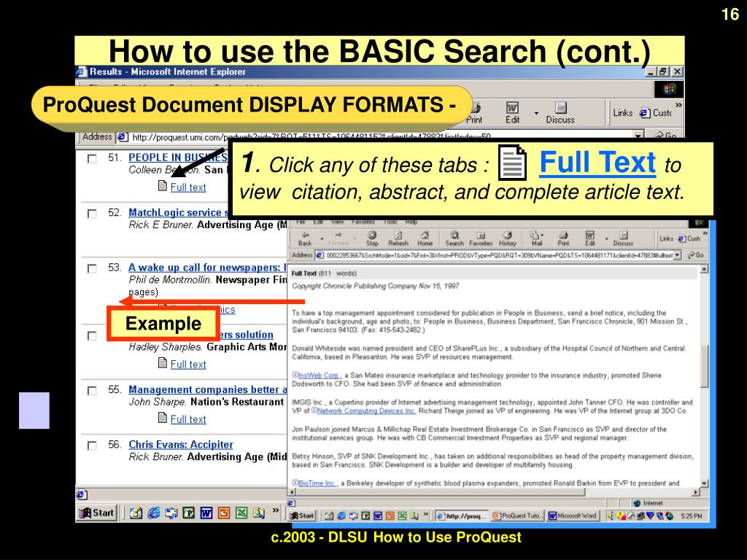This screenshot has height=560, width=747.
Task: Open Back history dropdown in Full Text window
Action: pyautogui.click(x=322, y=238)
